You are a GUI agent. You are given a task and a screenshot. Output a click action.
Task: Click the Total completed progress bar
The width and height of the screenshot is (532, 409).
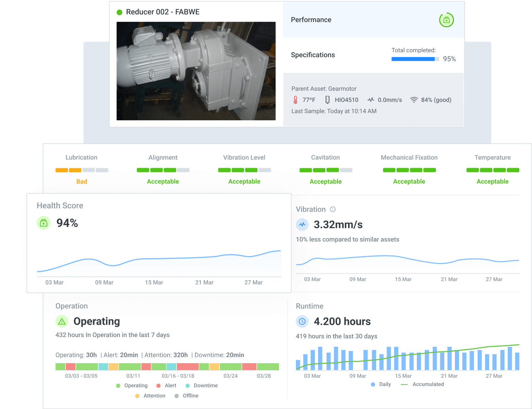tap(415, 59)
